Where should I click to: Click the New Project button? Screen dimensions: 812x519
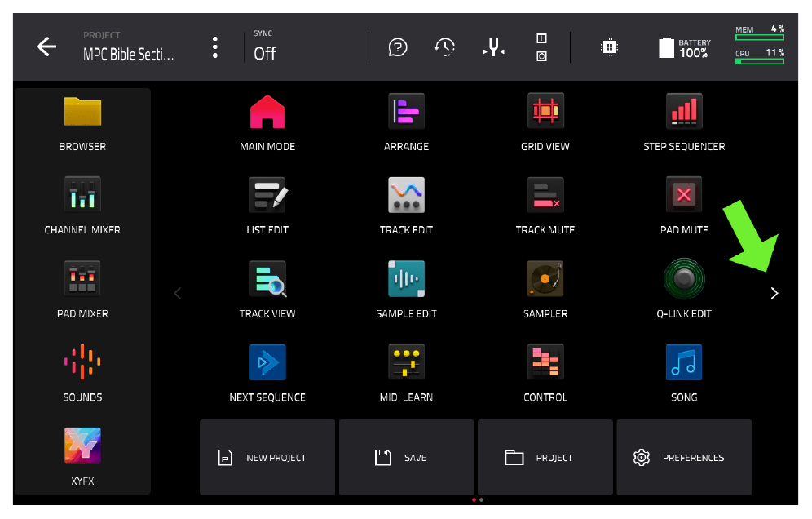pos(267,458)
